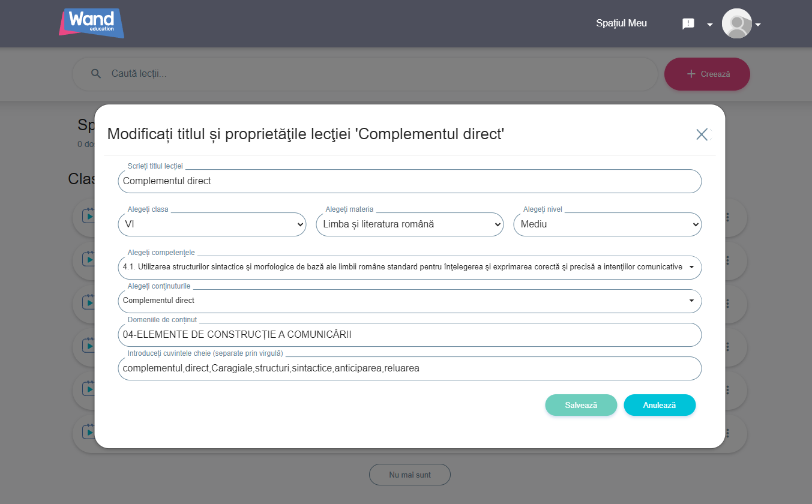This screenshot has height=504, width=812.
Task: Open the feedback message icon
Action: click(x=688, y=24)
